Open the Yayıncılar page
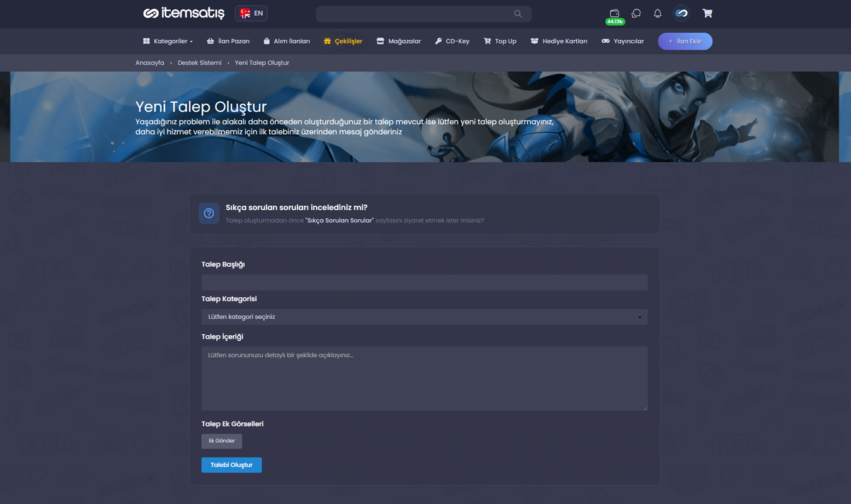851x504 pixels. point(623,41)
